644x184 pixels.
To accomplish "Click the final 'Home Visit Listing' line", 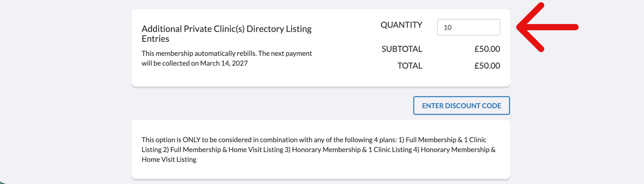I will click(x=169, y=160).
